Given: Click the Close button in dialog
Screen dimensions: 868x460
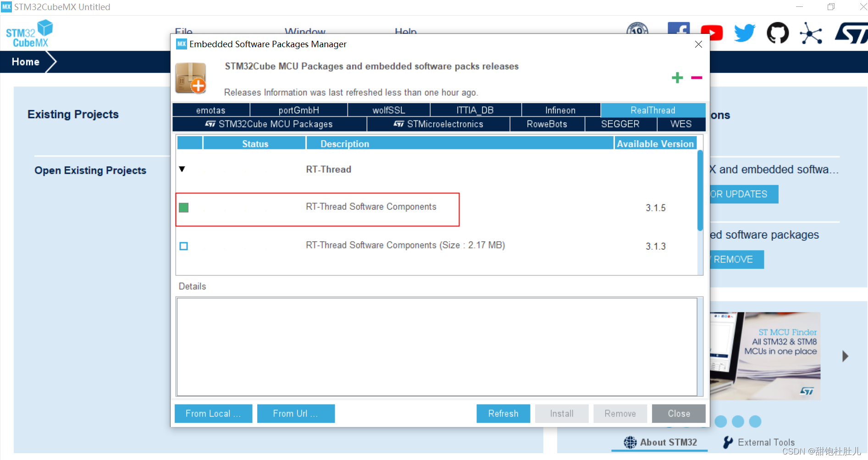Looking at the screenshot, I should click(x=679, y=413).
